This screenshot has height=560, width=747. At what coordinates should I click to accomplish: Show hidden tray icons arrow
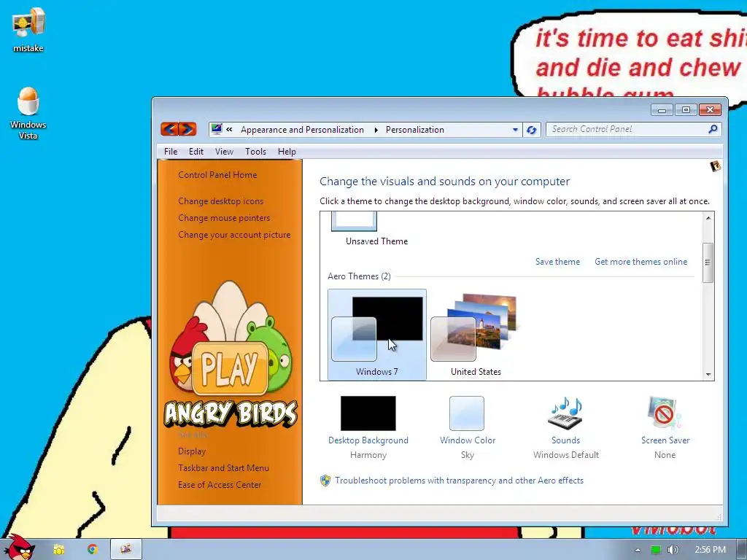click(x=638, y=550)
